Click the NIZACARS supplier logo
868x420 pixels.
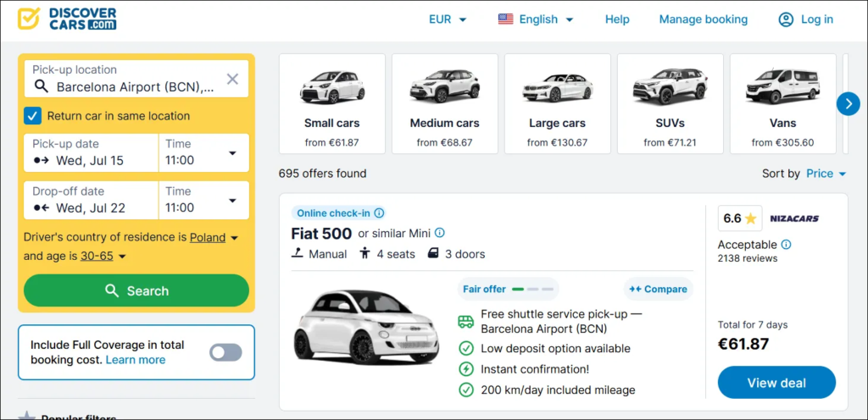(794, 218)
